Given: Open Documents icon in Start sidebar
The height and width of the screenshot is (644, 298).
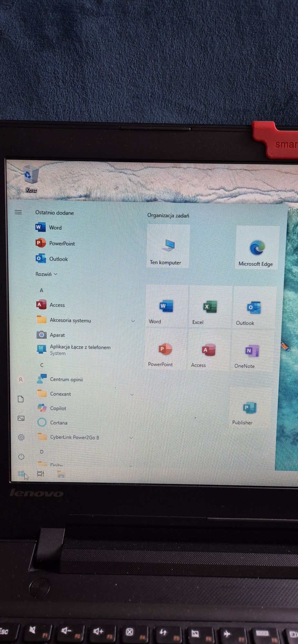Looking at the screenshot, I should 21,399.
